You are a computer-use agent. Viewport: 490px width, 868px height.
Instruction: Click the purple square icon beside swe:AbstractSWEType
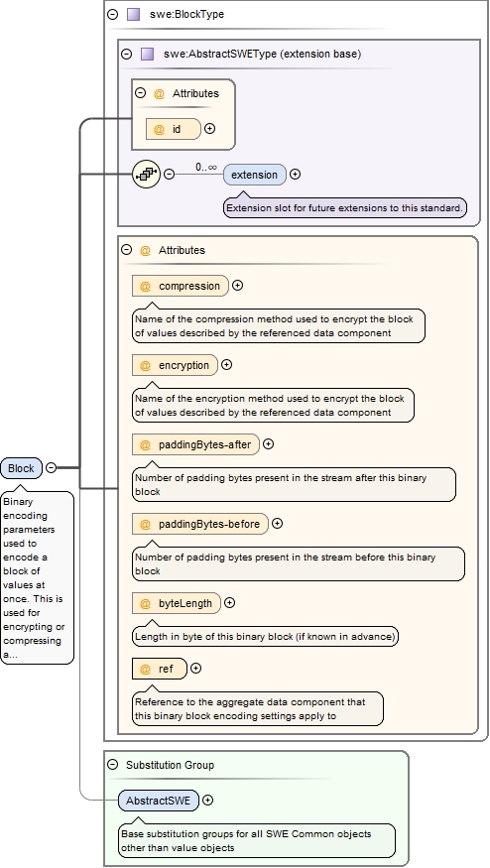[147, 54]
